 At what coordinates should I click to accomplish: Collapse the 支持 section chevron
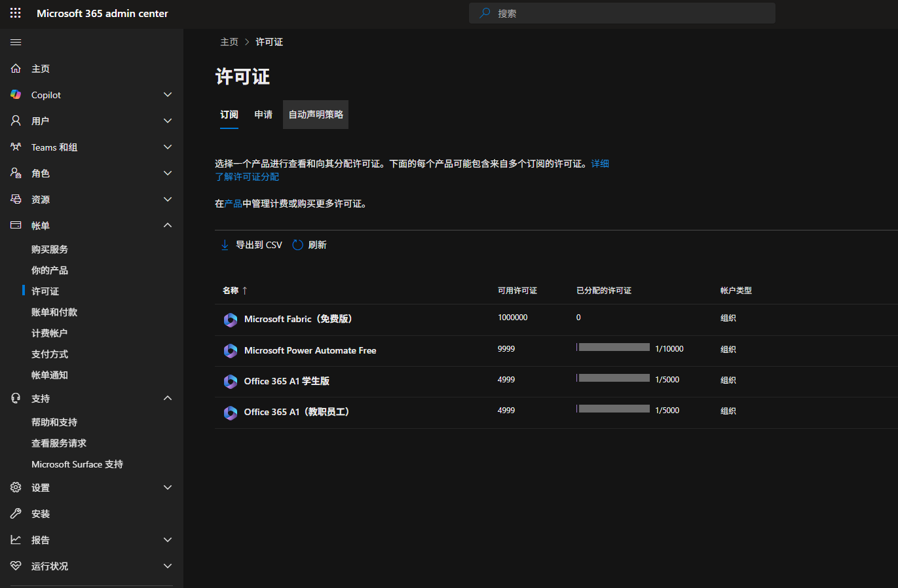point(168,398)
